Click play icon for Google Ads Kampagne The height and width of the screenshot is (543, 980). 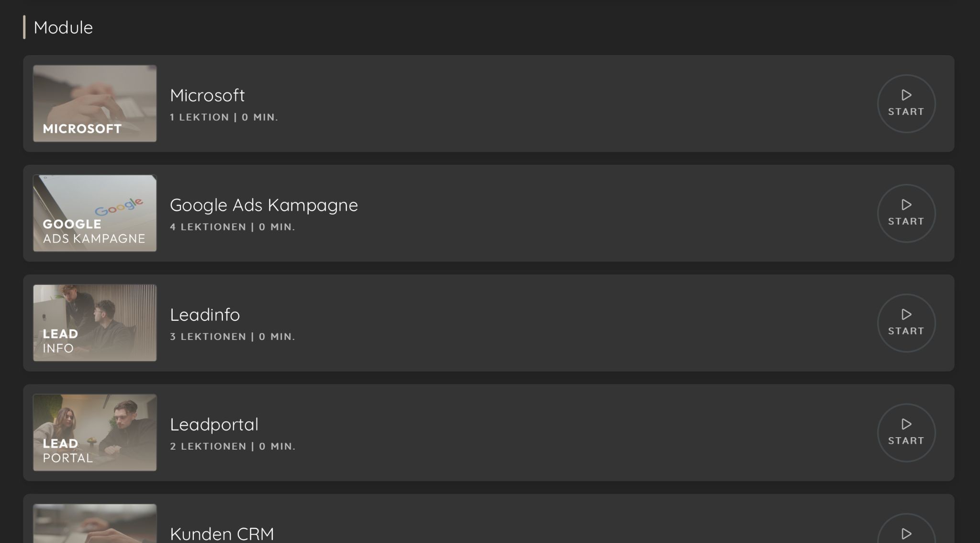pos(906,204)
